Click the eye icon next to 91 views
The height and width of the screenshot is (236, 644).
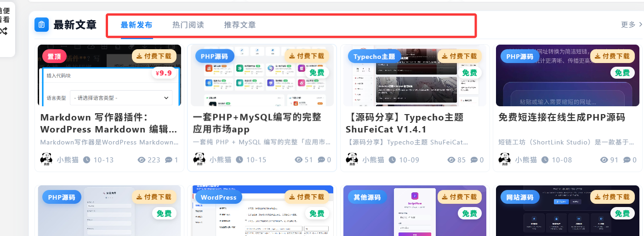click(x=604, y=160)
